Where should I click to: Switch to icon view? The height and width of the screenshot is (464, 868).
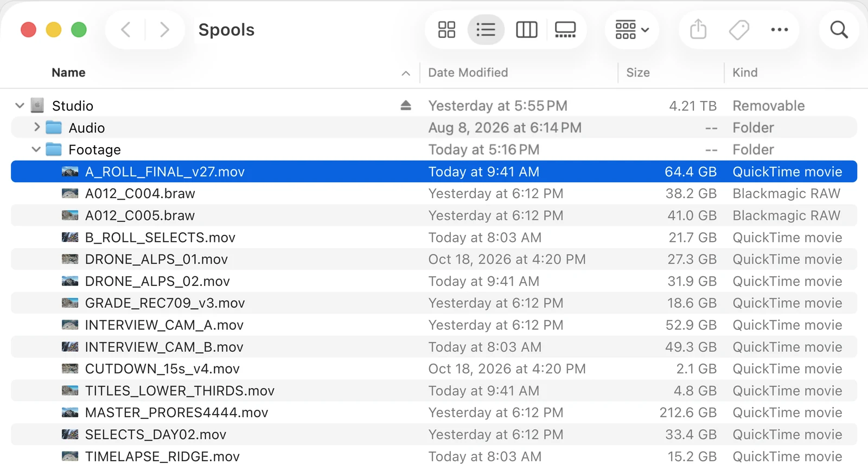pos(446,29)
